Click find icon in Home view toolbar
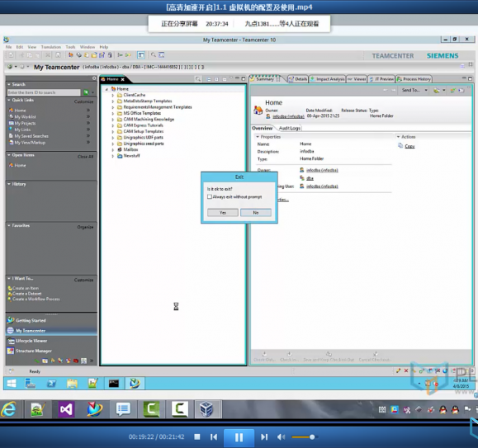Image resolution: width=478 pixels, height=448 pixels. pyautogui.click(x=198, y=79)
